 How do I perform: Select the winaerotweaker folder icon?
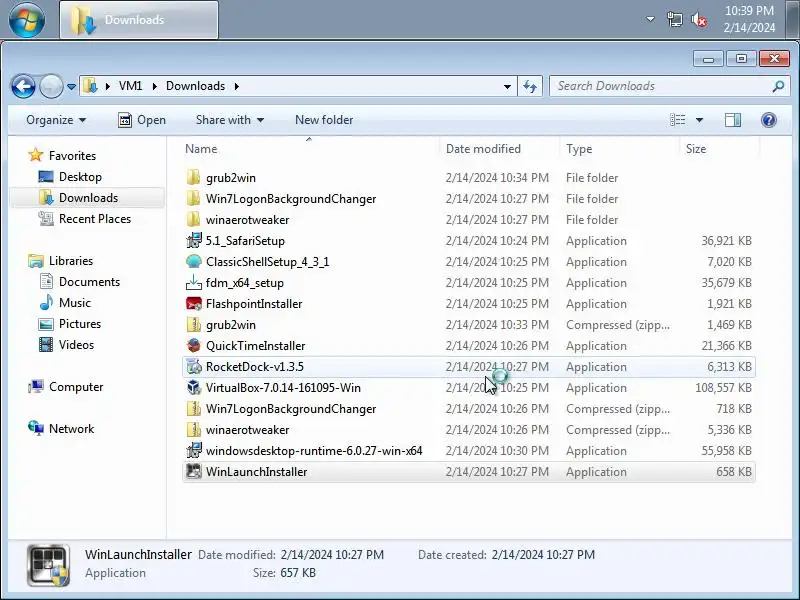point(193,219)
